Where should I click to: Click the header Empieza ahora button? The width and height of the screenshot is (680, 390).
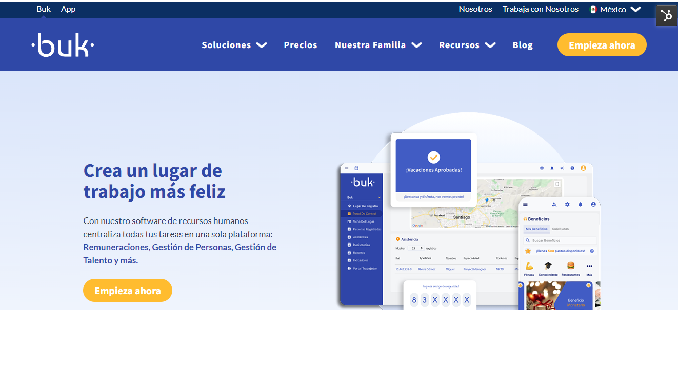click(x=602, y=45)
